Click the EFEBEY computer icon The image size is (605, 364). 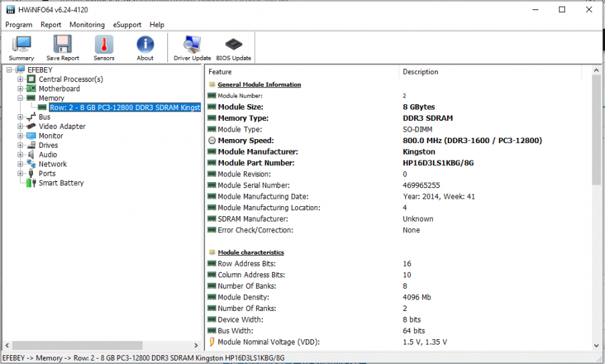(x=20, y=70)
